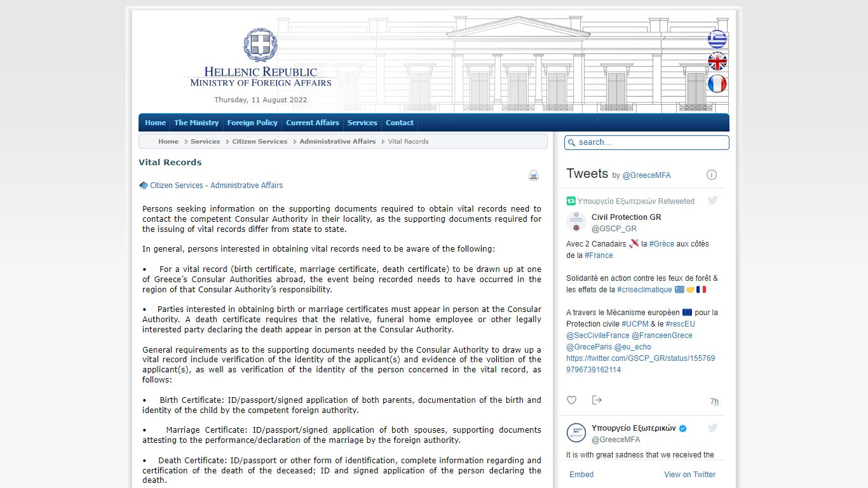Image resolution: width=868 pixels, height=488 pixels.
Task: Open @GreeceMFA Twitter profile link
Action: pos(646,175)
